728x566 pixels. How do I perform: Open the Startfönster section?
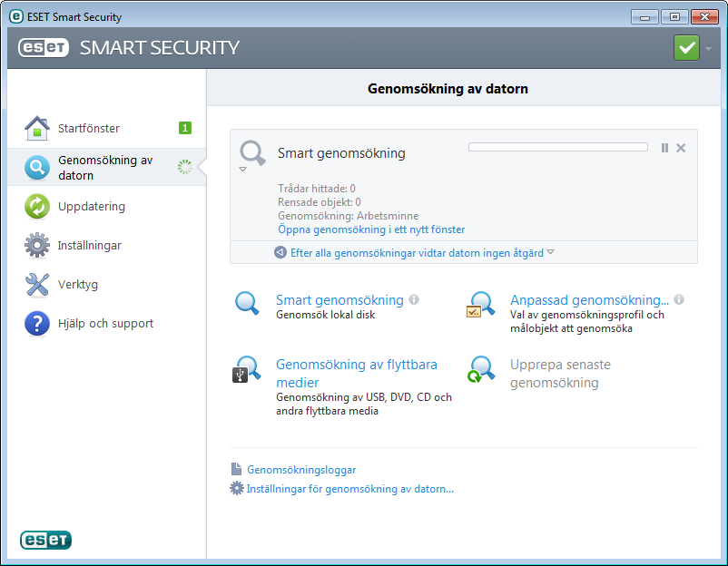[x=107, y=128]
